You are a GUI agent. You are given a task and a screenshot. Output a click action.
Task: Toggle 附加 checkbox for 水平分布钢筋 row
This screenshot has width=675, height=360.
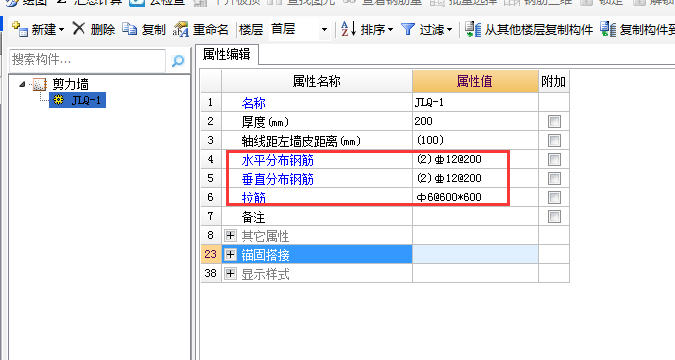(x=554, y=159)
